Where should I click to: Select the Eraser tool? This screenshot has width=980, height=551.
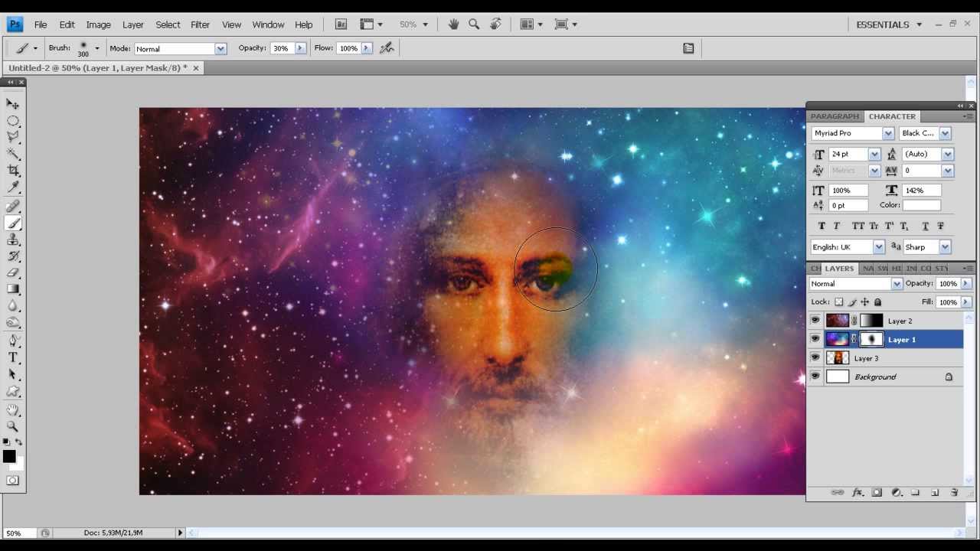pos(13,272)
